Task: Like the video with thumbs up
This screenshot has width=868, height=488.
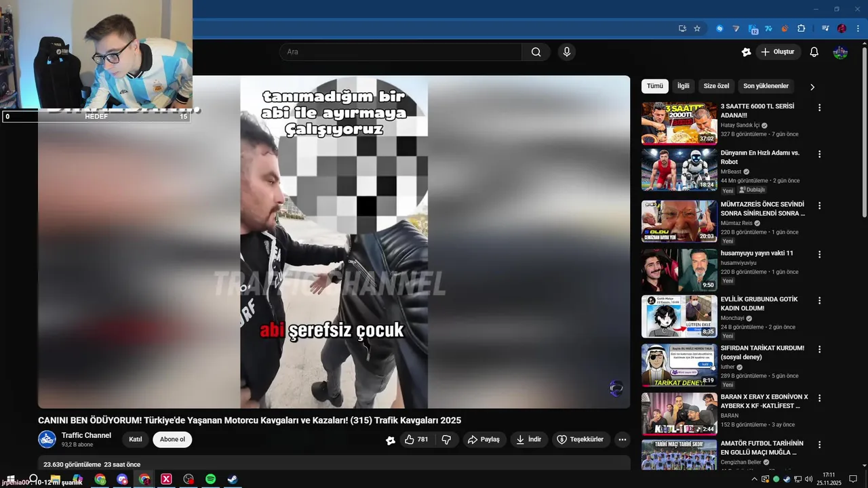Action: click(x=417, y=439)
